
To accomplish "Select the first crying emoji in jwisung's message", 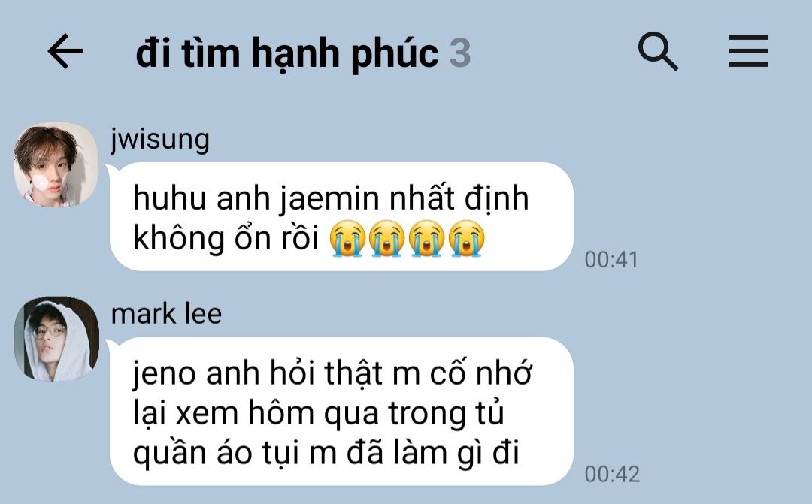I will point(347,238).
